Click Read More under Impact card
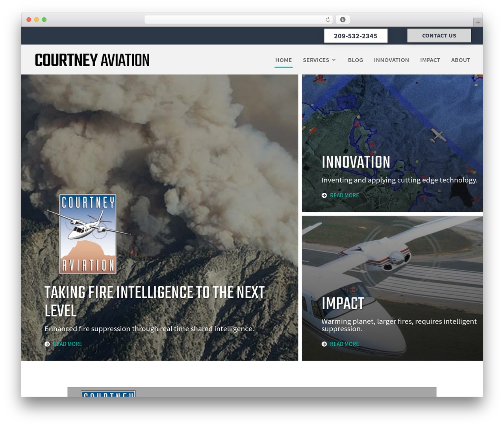Image resolution: width=504 pixels, height=427 pixels. (x=345, y=344)
